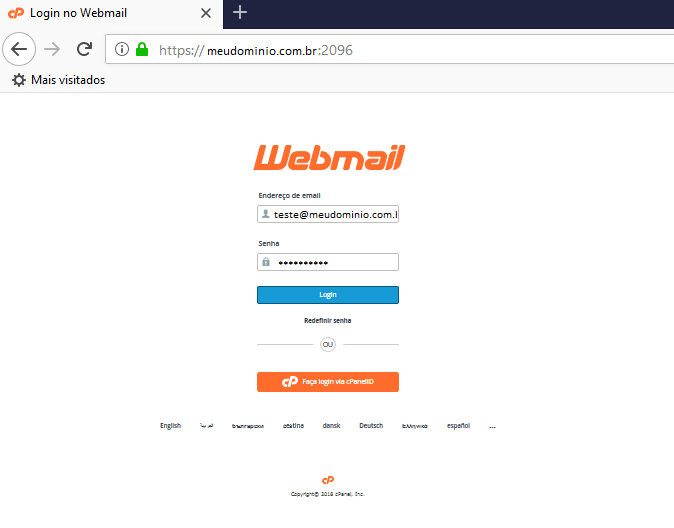Choose the Deutsch language link
The height and width of the screenshot is (528, 674).
tap(371, 426)
